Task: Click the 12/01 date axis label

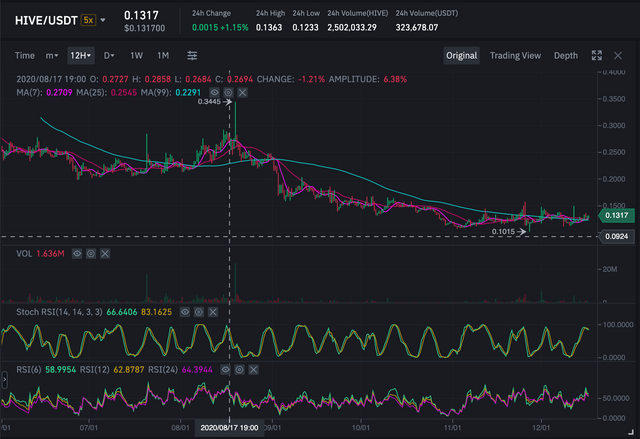Action: [x=541, y=428]
